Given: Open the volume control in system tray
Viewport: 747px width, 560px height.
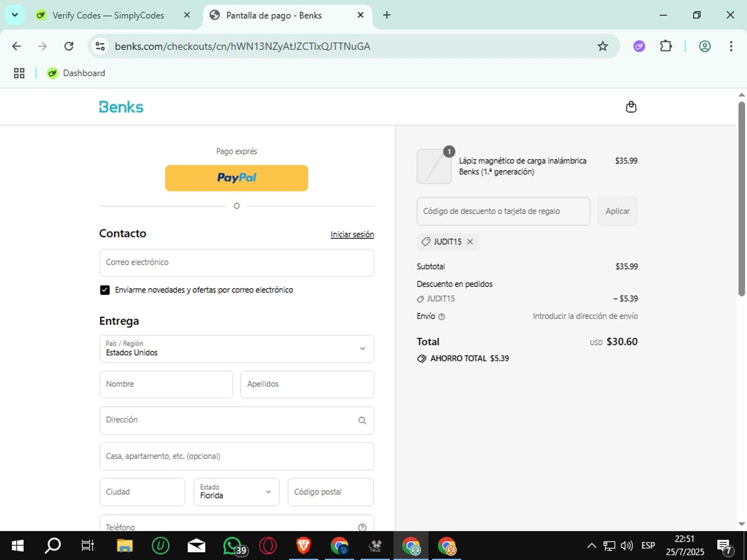Looking at the screenshot, I should click(626, 546).
